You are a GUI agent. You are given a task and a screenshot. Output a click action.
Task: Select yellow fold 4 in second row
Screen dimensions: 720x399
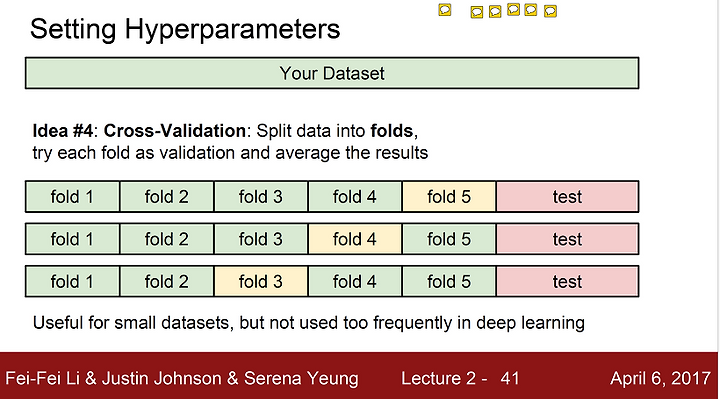pos(354,239)
